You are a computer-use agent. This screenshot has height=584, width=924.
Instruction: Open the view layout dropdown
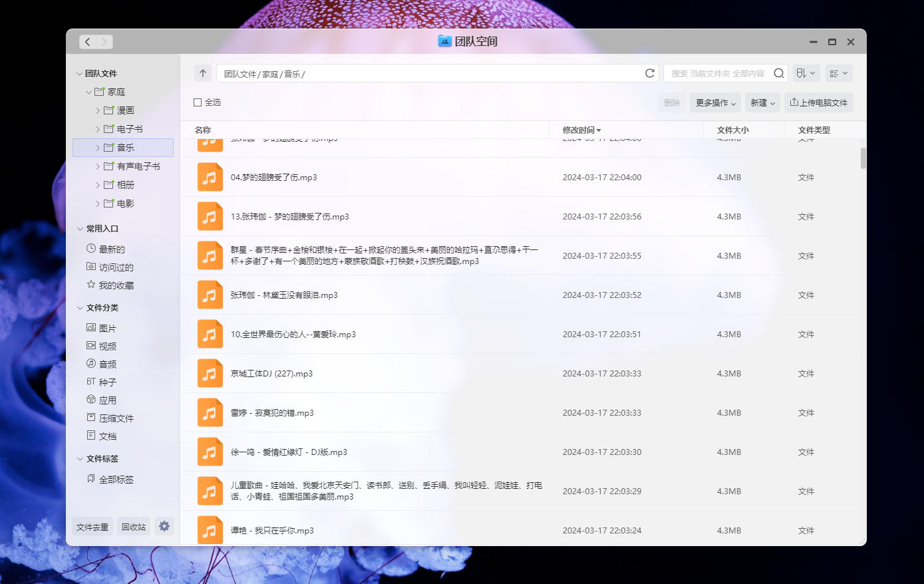[839, 73]
